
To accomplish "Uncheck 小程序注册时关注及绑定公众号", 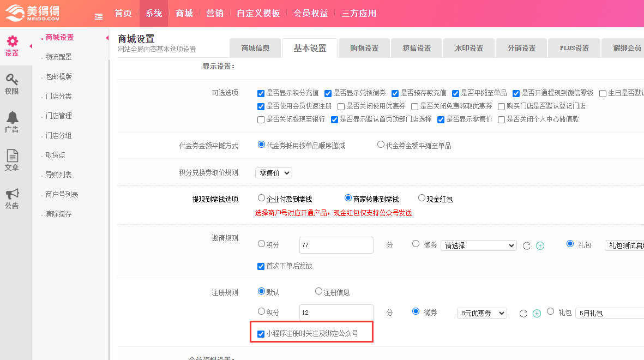I will 261,334.
